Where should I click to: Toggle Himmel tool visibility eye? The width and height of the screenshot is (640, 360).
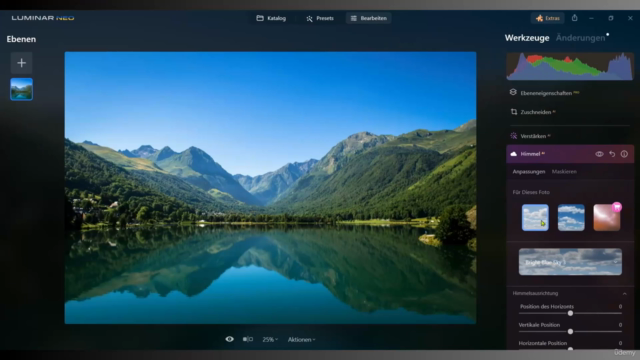(x=599, y=154)
